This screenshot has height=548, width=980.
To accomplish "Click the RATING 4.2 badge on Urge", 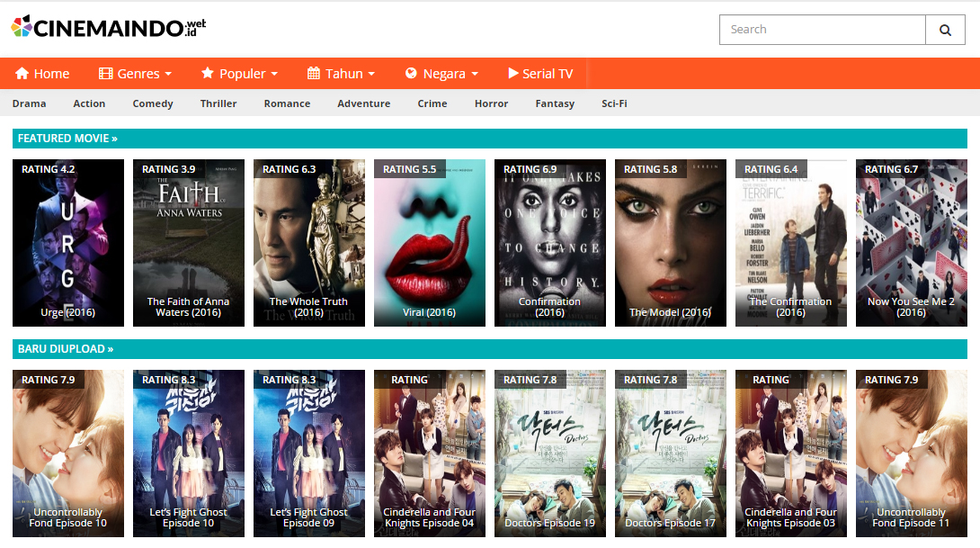I will (x=49, y=169).
